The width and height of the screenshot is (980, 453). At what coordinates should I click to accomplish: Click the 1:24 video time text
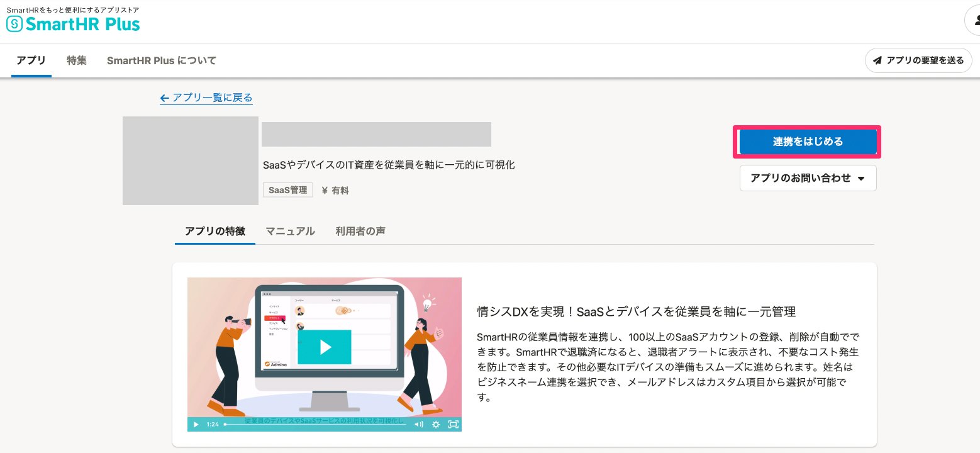(213, 425)
